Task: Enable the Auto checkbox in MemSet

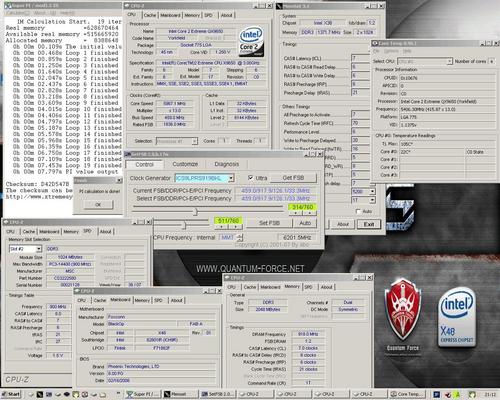Action: click(358, 211)
